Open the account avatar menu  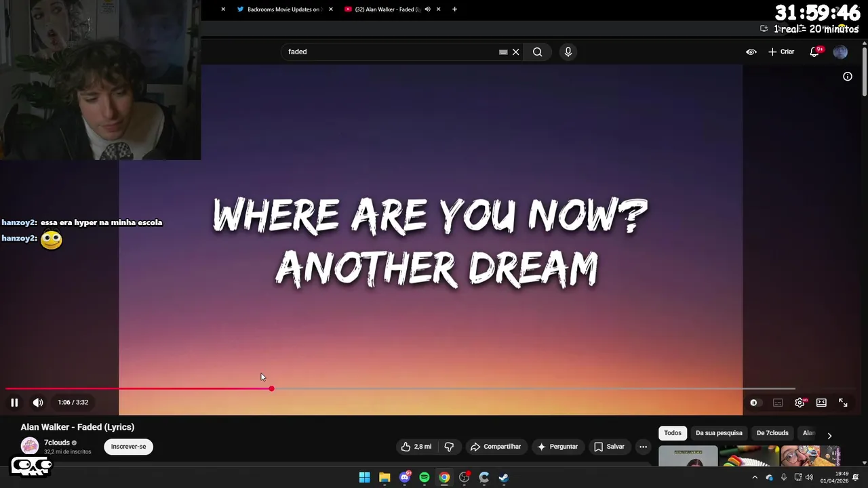point(840,52)
